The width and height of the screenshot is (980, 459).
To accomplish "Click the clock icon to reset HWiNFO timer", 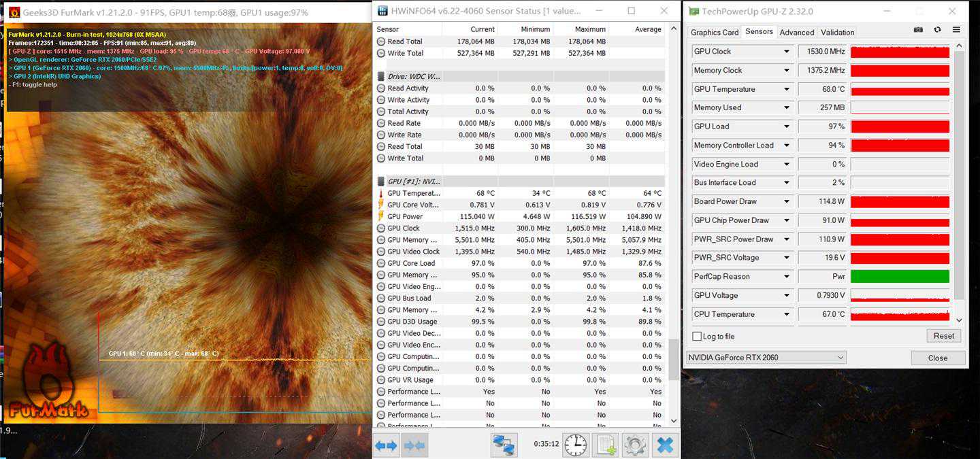I will pyautogui.click(x=575, y=445).
